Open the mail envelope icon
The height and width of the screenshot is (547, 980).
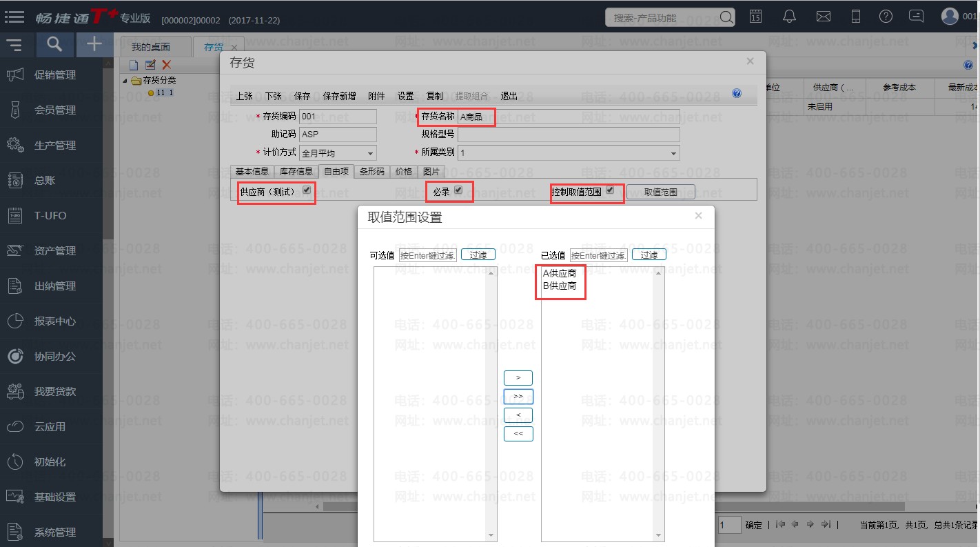point(823,17)
